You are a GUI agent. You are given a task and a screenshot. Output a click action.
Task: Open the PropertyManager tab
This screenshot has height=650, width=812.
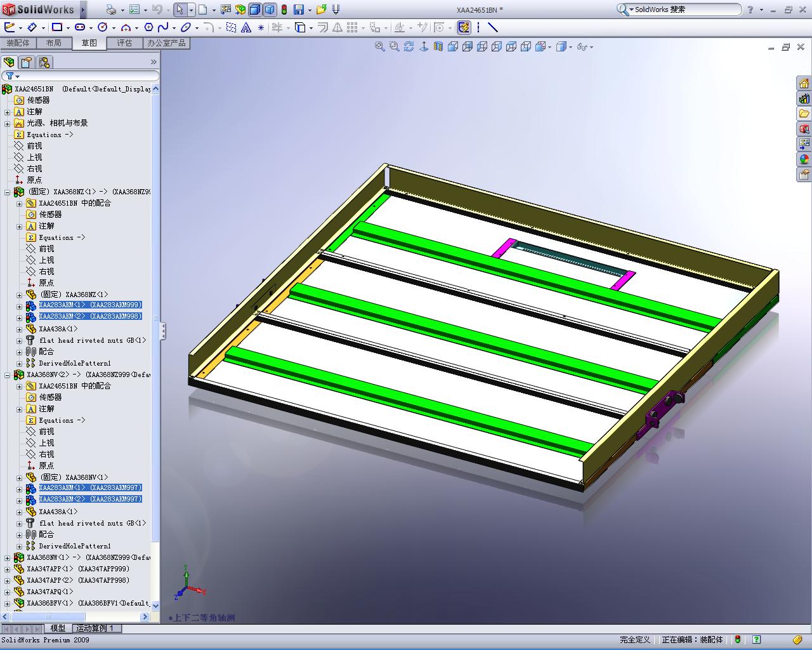(x=26, y=62)
